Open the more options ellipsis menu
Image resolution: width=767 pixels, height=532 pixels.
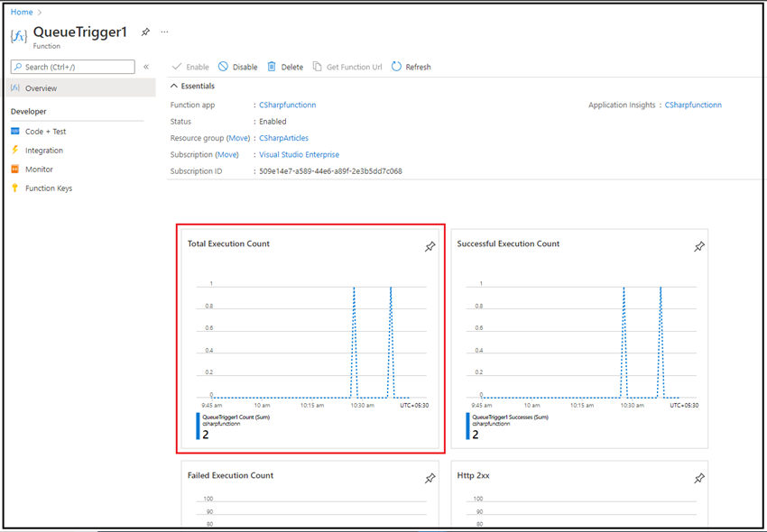coord(164,32)
